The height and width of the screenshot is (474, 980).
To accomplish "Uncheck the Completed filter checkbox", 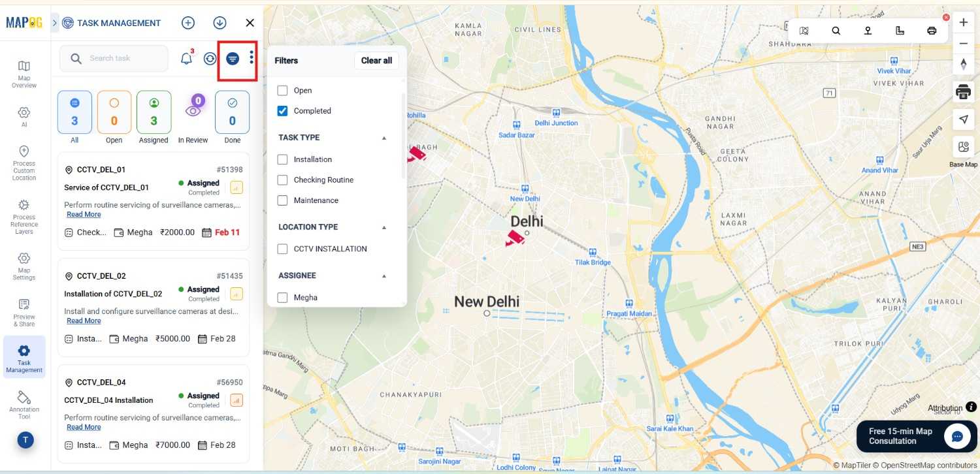I will click(x=282, y=110).
